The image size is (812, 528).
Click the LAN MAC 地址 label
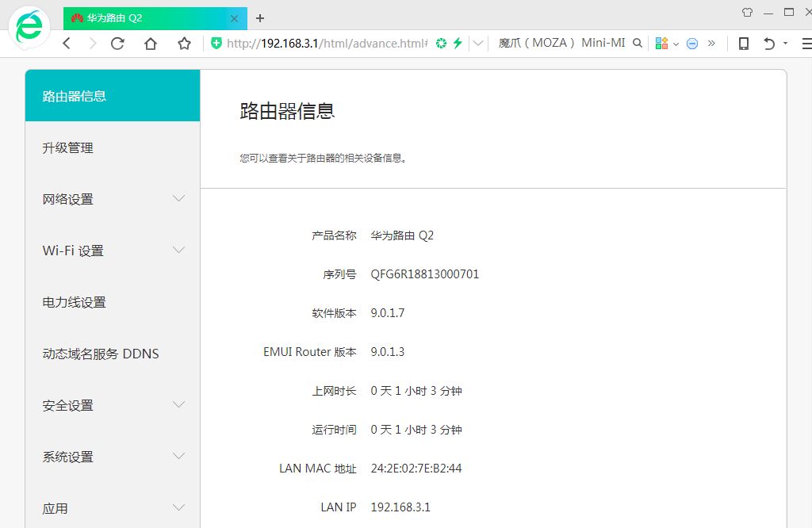[x=318, y=469]
